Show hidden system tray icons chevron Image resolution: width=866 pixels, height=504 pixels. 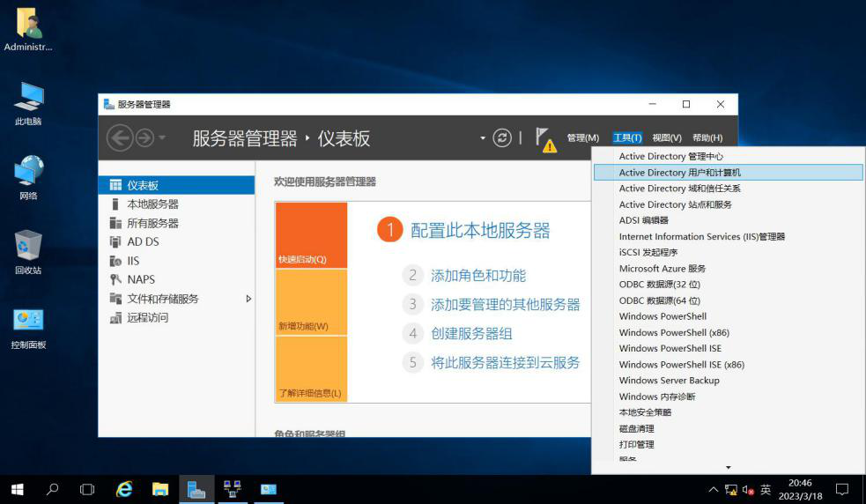[x=714, y=489]
